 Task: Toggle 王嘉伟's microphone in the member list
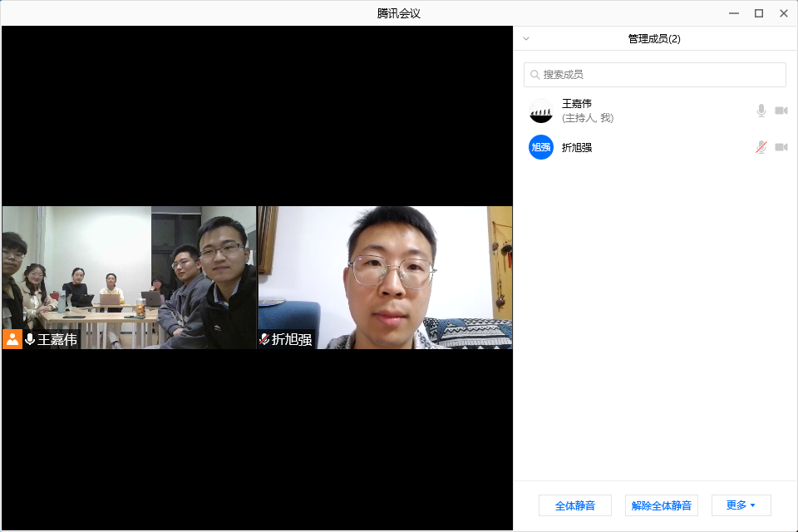click(761, 111)
